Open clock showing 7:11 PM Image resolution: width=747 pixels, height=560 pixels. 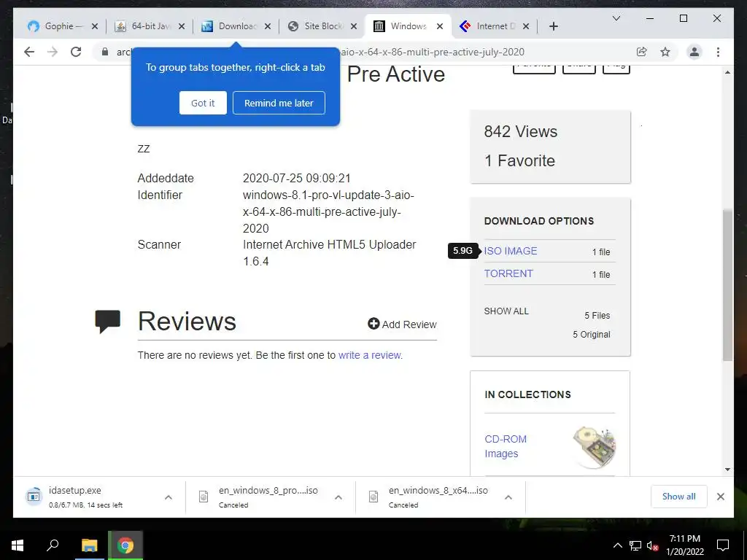(685, 545)
